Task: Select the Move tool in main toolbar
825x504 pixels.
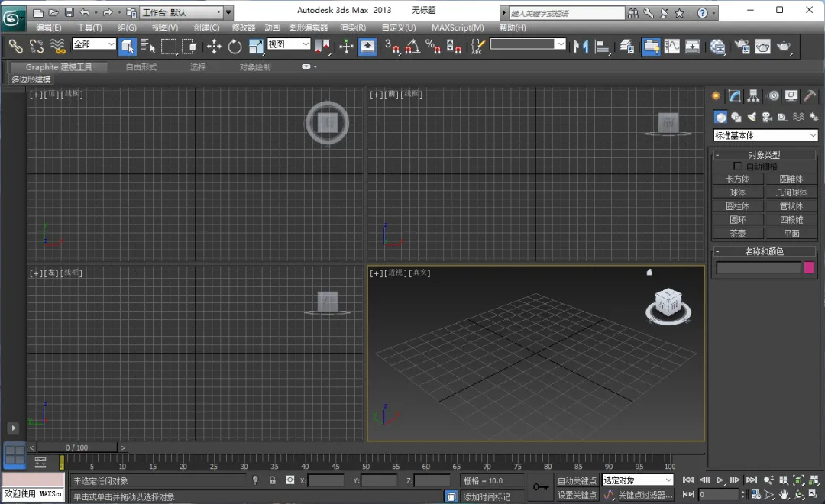Action: (214, 47)
